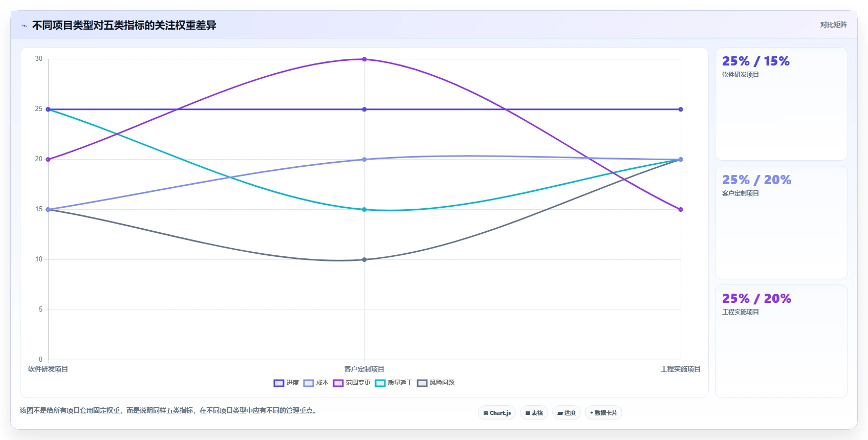Click the 范围变更 peak point at 30
Screen dimensions: 868x440
(x=364, y=59)
